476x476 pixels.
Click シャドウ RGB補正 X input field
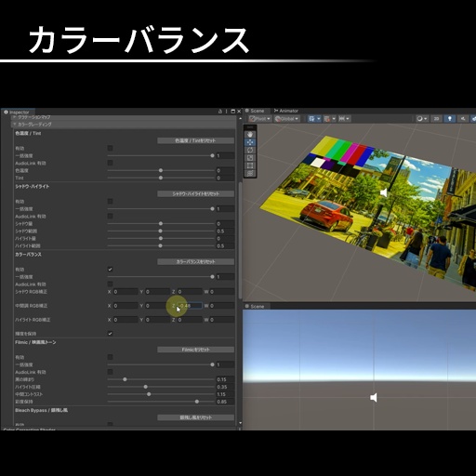(x=126, y=292)
